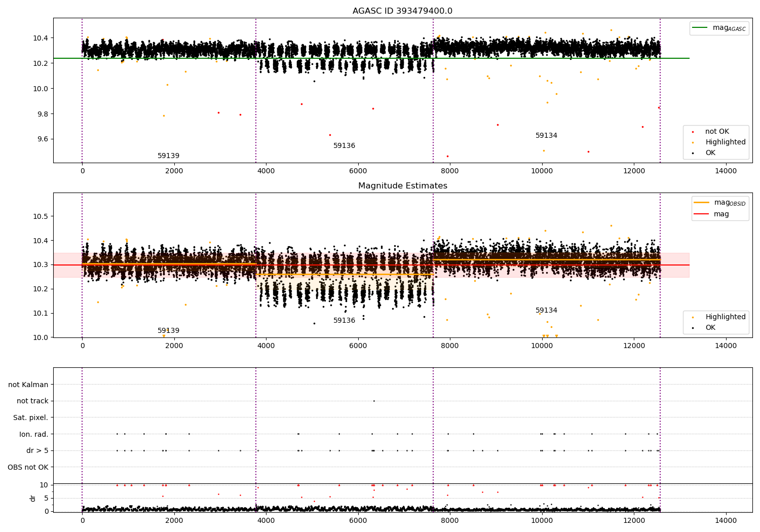Click the 'Ion. rad.' row label
Viewport: 760px width, 532px height.
34,434
